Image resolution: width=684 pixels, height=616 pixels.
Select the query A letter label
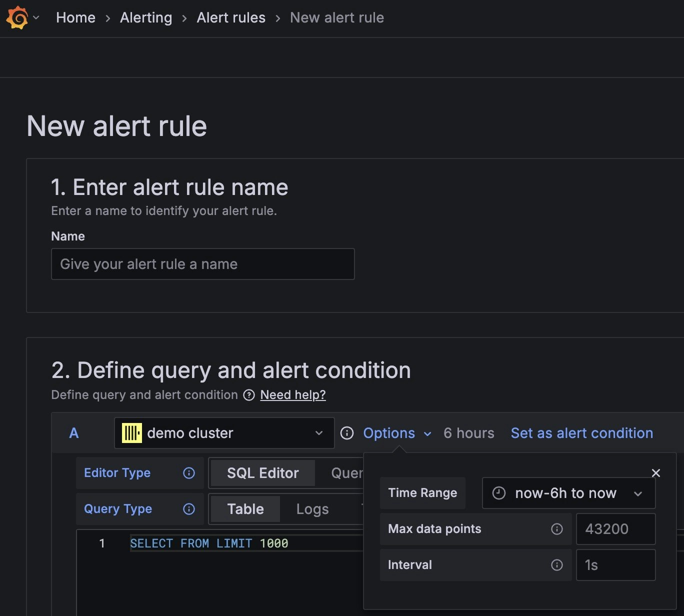pos(74,433)
